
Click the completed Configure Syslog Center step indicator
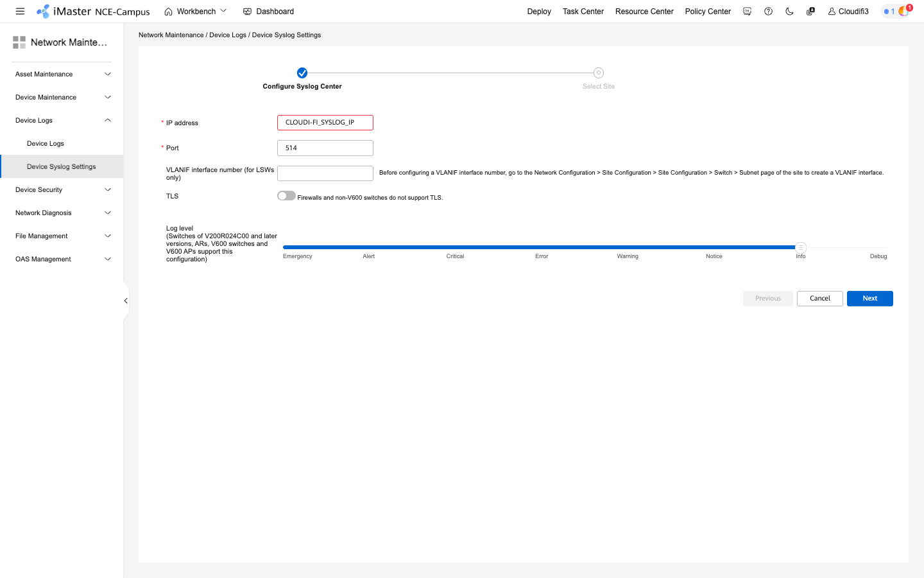tap(302, 73)
